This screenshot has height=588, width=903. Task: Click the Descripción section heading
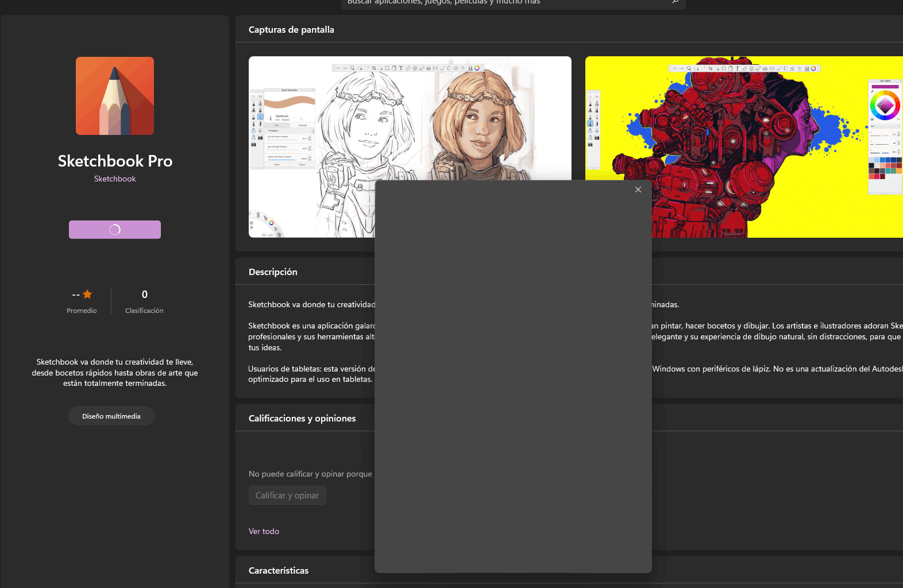(x=273, y=272)
